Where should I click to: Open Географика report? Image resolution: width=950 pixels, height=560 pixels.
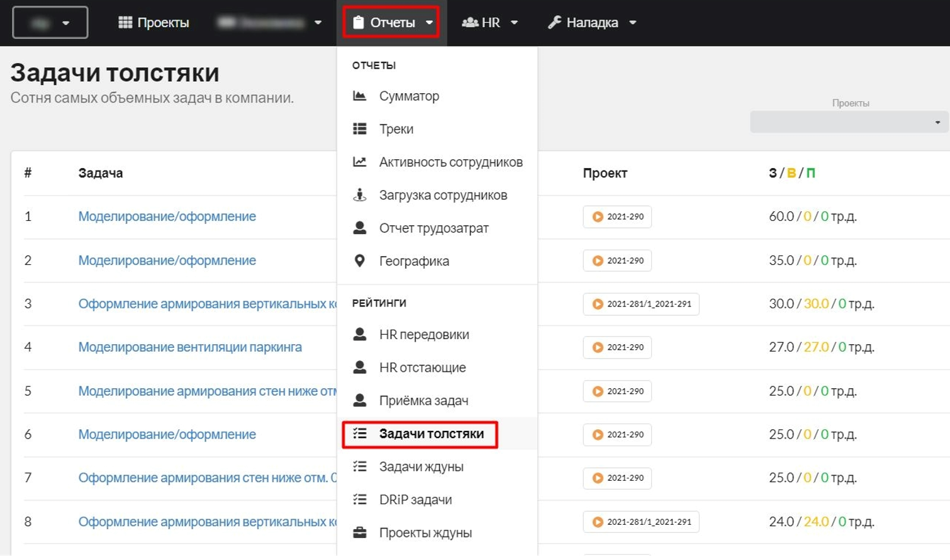[437, 261]
